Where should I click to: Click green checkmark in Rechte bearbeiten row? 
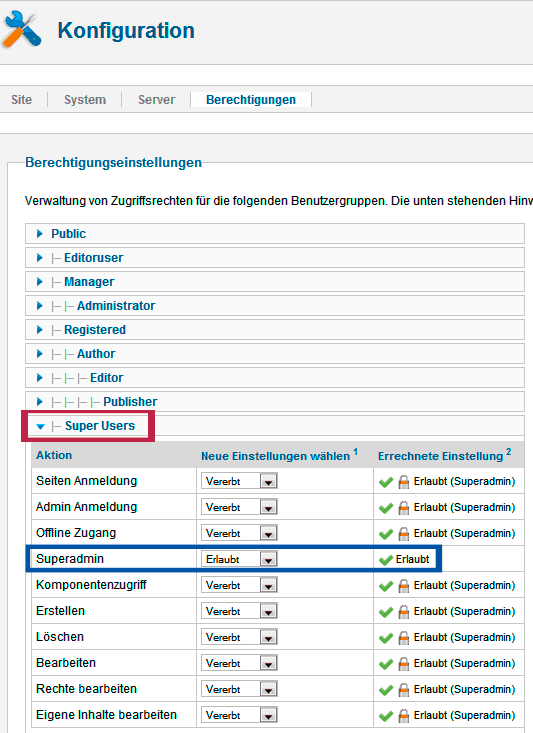[386, 690]
